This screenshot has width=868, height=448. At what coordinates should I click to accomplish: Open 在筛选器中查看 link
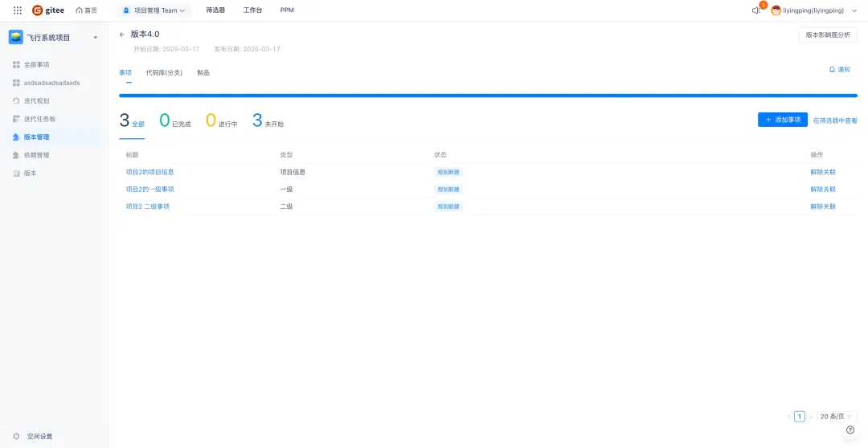coord(835,120)
